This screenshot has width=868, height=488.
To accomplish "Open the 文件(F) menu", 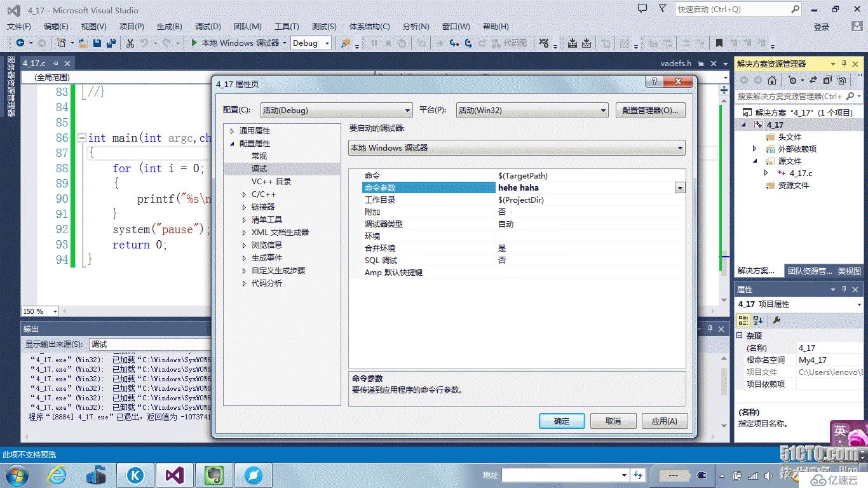I will coord(19,26).
